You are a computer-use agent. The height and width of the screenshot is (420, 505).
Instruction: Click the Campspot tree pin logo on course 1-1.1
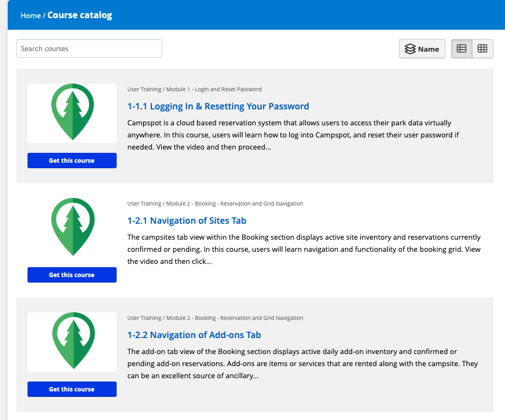pyautogui.click(x=72, y=113)
